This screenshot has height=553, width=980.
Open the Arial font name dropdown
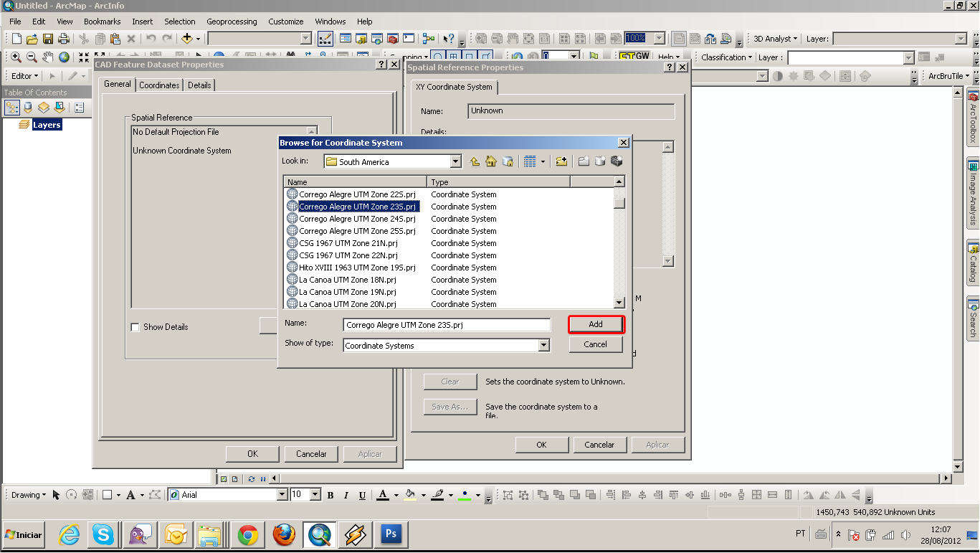coord(282,495)
